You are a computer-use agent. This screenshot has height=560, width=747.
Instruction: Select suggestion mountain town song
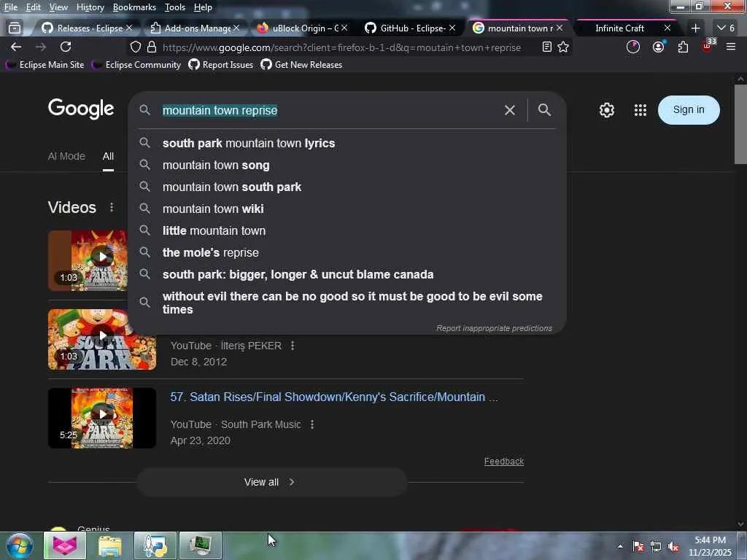pyautogui.click(x=347, y=165)
